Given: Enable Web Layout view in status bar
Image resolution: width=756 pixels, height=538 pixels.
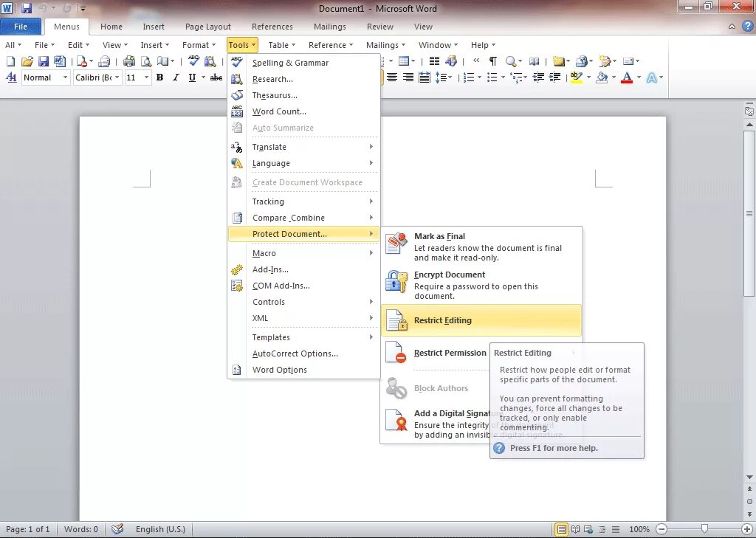Looking at the screenshot, I should tap(588, 529).
